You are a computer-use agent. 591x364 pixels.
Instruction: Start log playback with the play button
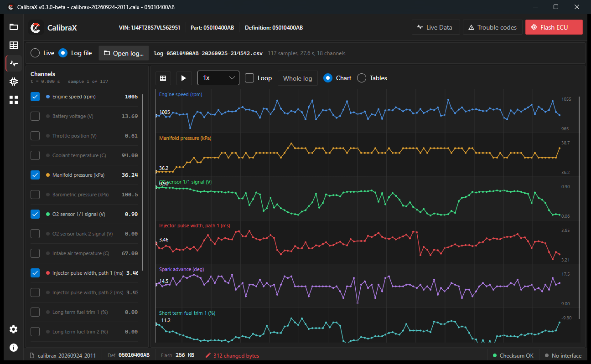[x=184, y=78]
